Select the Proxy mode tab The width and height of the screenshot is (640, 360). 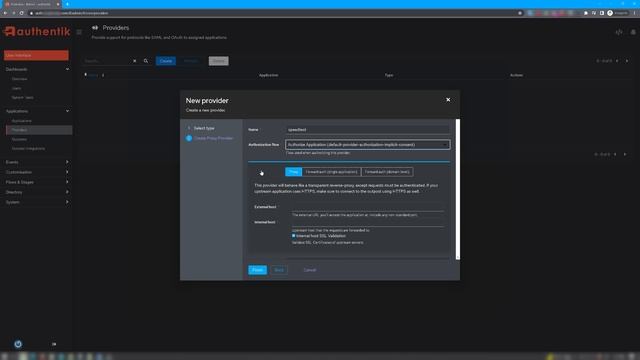pyautogui.click(x=293, y=172)
